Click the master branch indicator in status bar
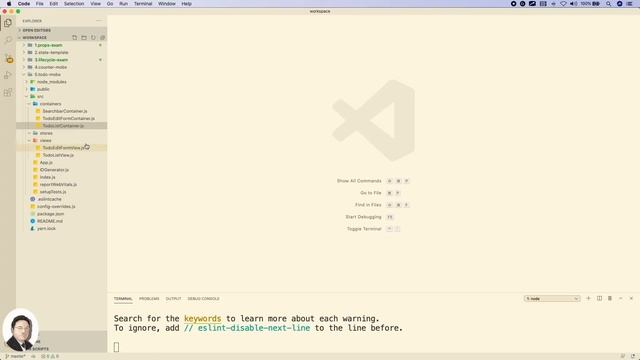Screen dimensions: 640x360 click(x=15, y=356)
